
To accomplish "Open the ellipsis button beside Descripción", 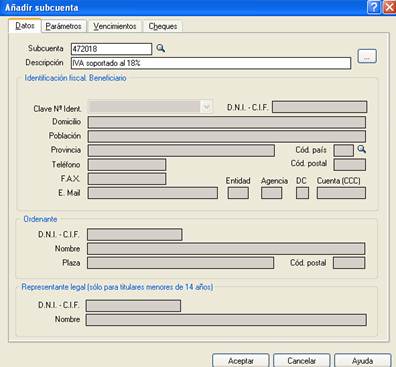I will tap(367, 56).
